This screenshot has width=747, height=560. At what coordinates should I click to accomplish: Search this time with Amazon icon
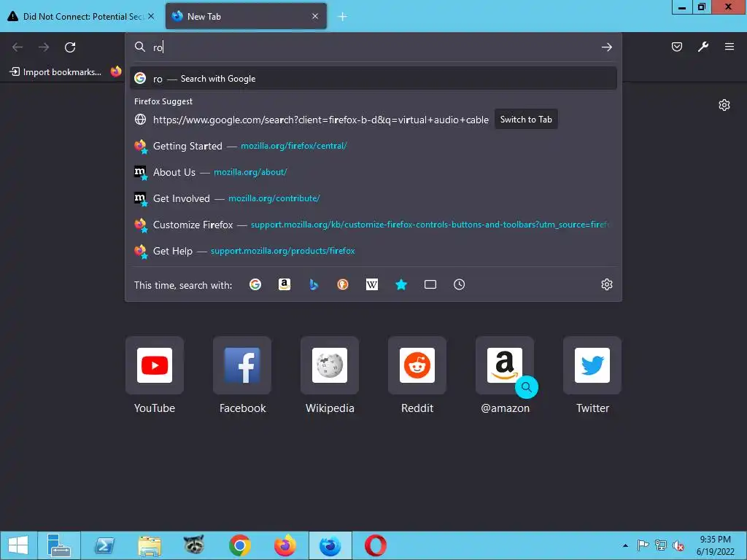285,284
